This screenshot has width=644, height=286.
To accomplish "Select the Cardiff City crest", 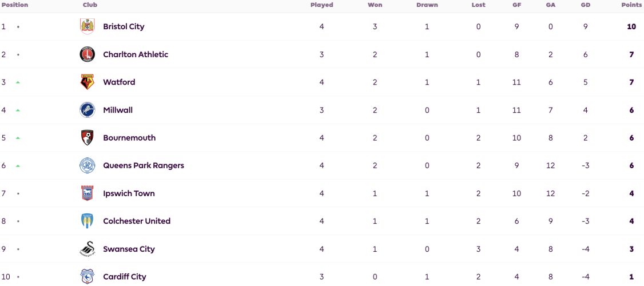I will click(87, 276).
